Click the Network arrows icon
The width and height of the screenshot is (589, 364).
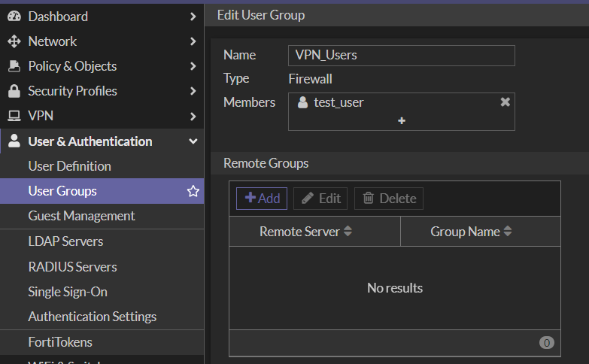tap(14, 41)
